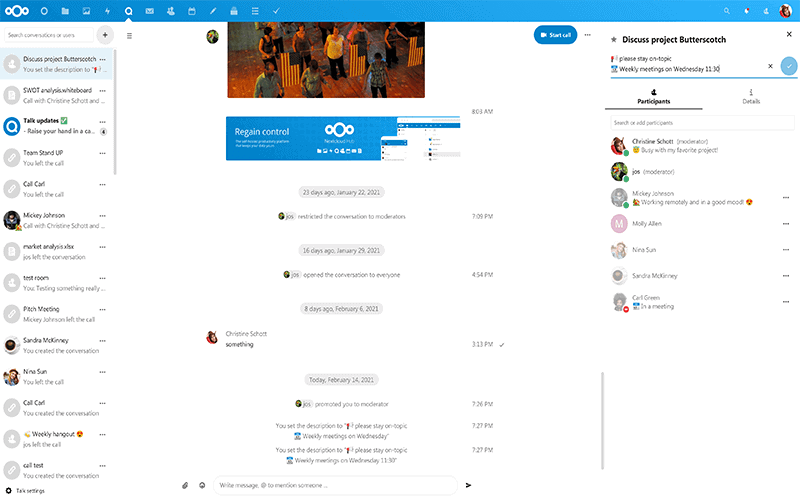Expand options menu for Team Stand UP
Viewport: 800px width, 500px height.
click(102, 153)
